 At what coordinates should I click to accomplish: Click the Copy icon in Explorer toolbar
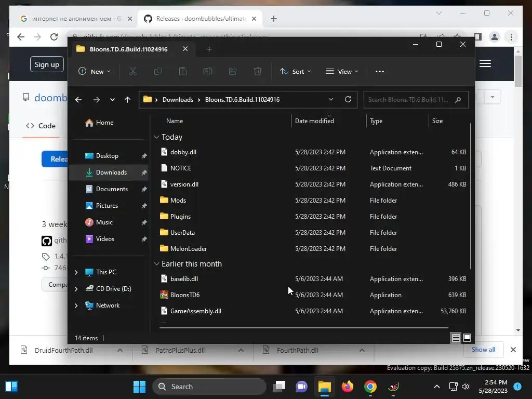click(158, 71)
